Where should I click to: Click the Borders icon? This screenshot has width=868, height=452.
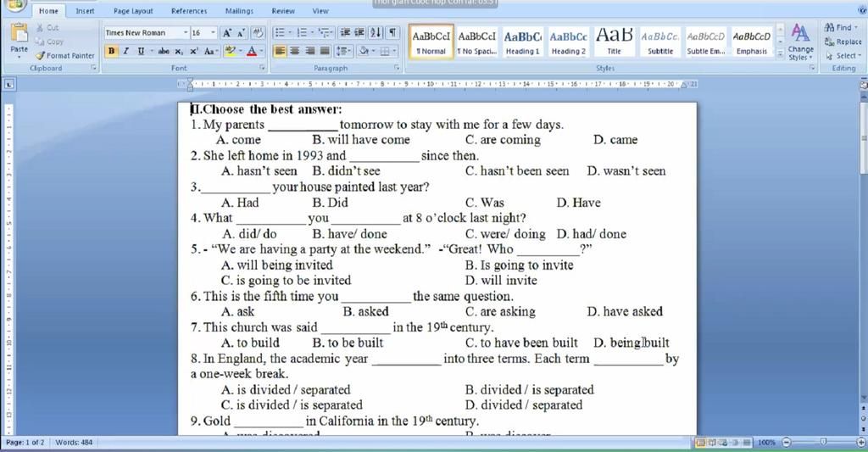click(386, 51)
